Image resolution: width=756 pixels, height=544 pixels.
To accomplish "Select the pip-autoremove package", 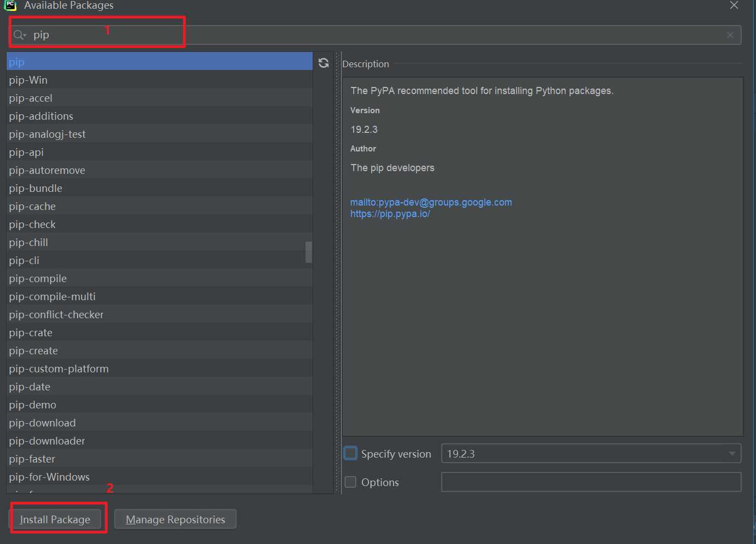I will (x=159, y=170).
